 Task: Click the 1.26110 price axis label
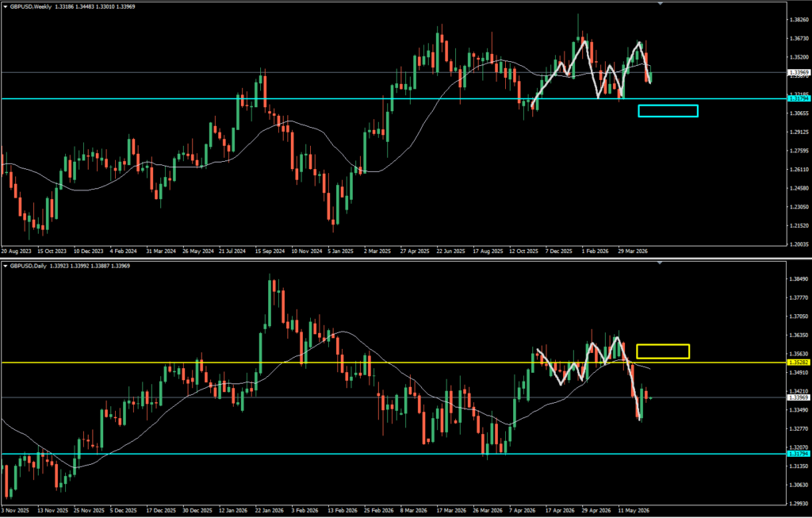[x=800, y=170]
